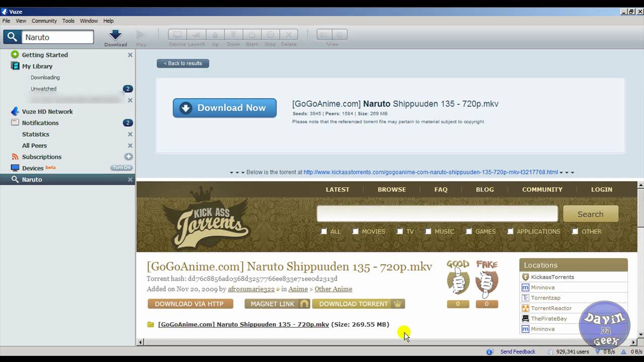Click ThePirateBay location link
This screenshot has width=644, height=362.
(549, 319)
